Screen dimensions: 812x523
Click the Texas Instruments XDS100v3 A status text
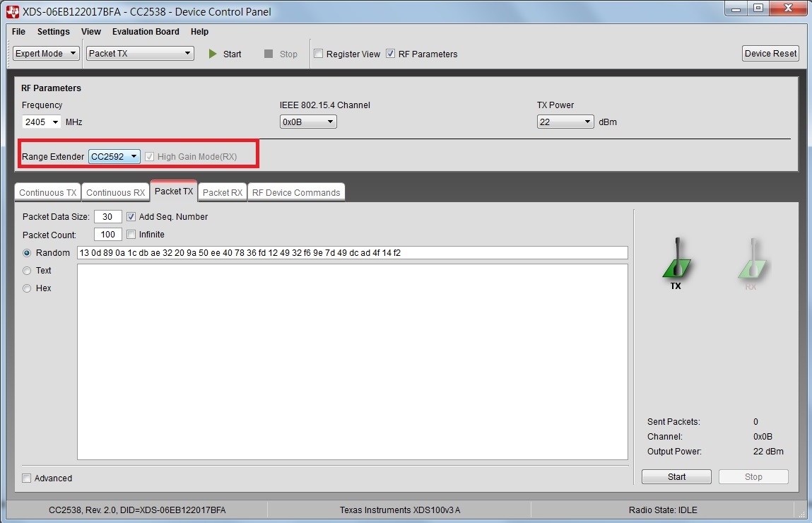tap(400, 510)
